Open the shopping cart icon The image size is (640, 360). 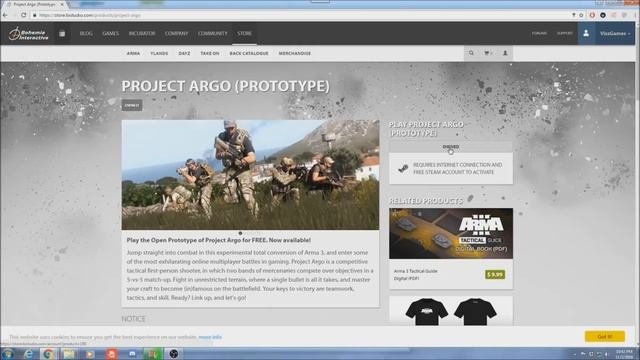tap(488, 53)
